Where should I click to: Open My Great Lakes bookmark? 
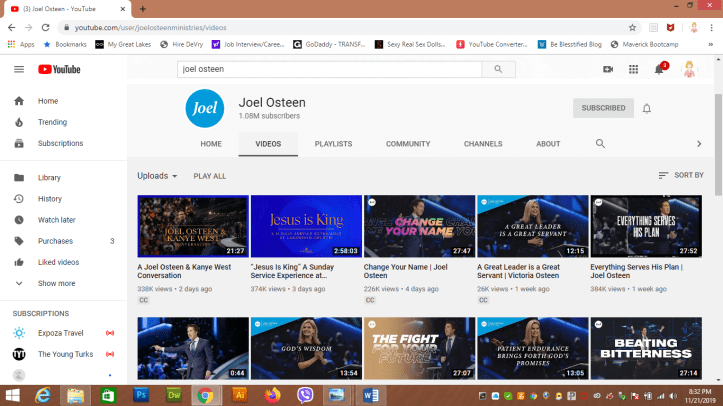(123, 44)
